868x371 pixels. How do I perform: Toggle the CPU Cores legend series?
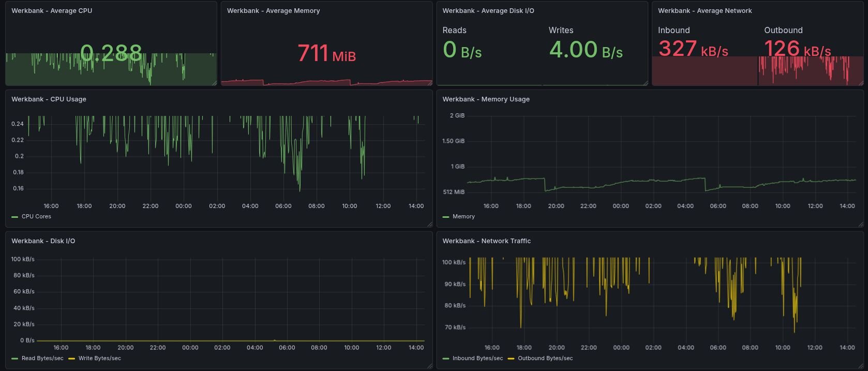(x=36, y=216)
